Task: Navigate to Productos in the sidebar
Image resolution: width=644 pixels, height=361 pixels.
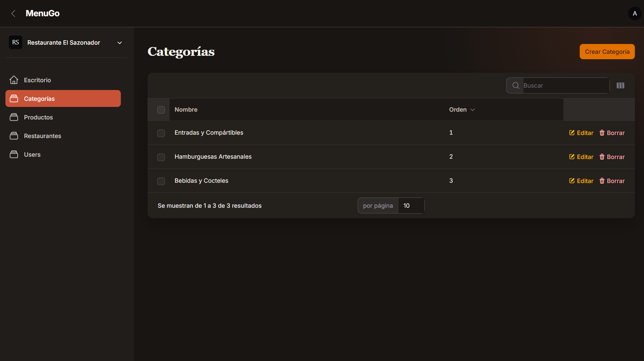Action: [63, 117]
